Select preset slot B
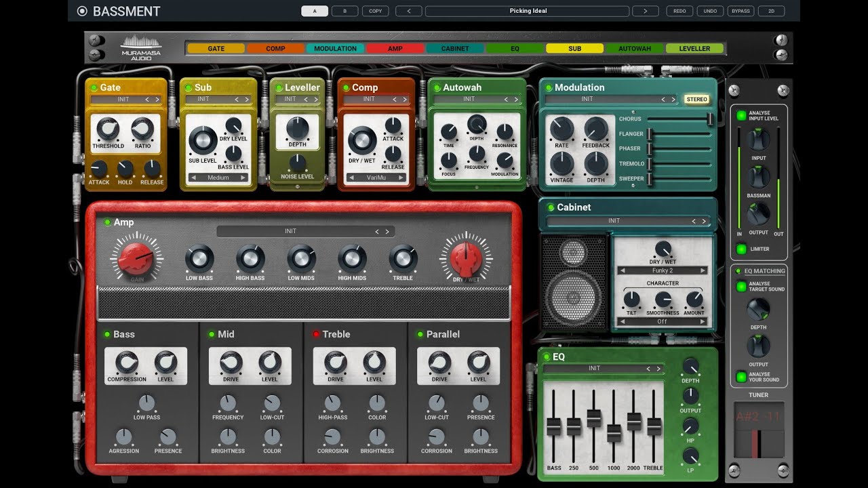This screenshot has width=868, height=488. coord(345,11)
